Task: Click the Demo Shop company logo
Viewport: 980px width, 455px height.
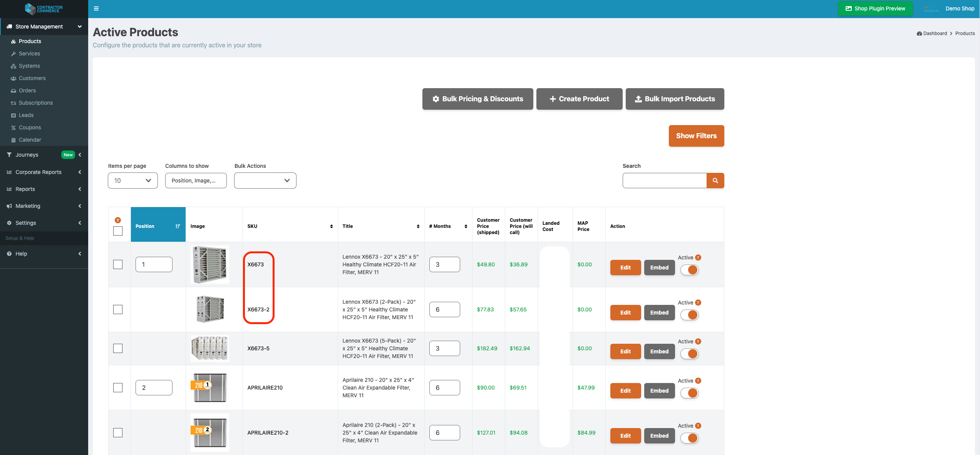Action: (931, 8)
